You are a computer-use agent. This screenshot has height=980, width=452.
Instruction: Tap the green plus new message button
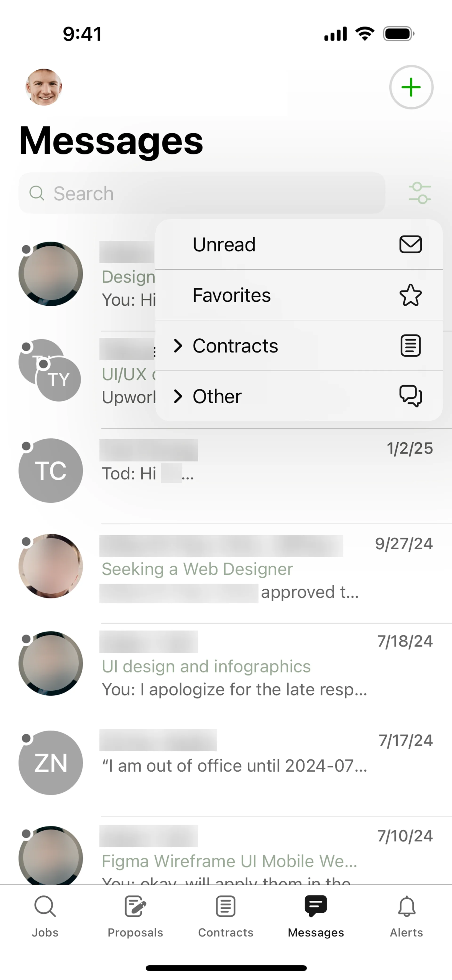pos(411,87)
